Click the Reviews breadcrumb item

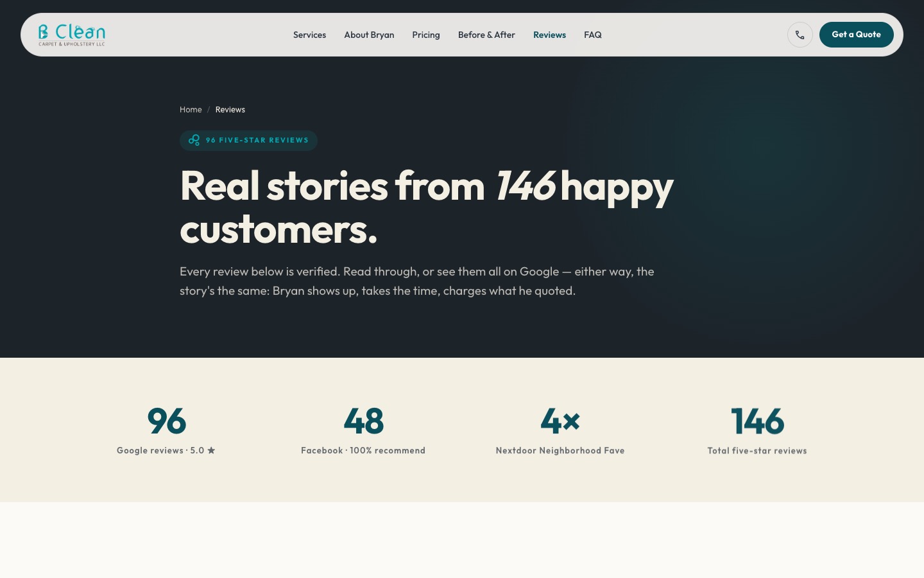pyautogui.click(x=230, y=110)
